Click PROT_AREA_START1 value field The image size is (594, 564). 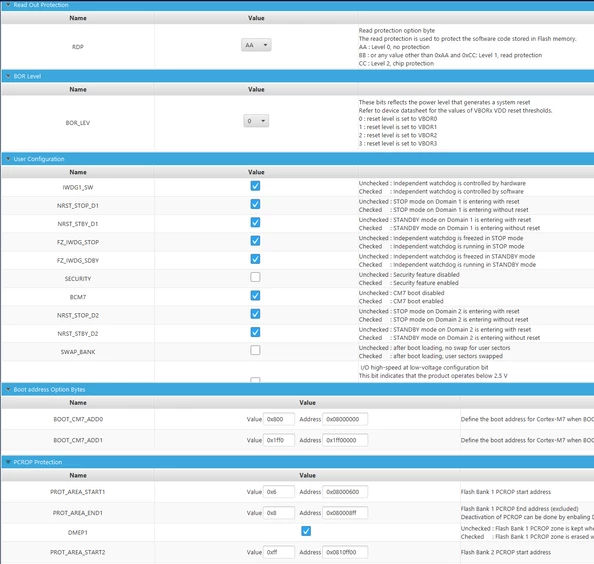(279, 492)
